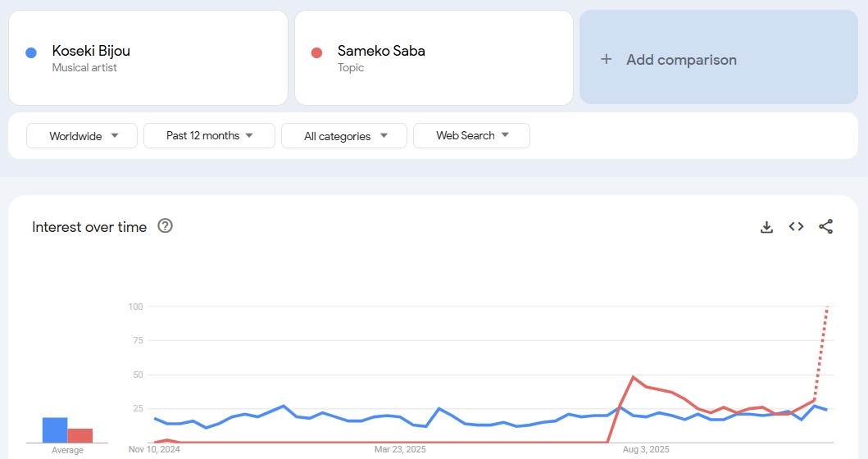
Task: Click the blue dot beside Koseki Bijou
Action: 31,53
